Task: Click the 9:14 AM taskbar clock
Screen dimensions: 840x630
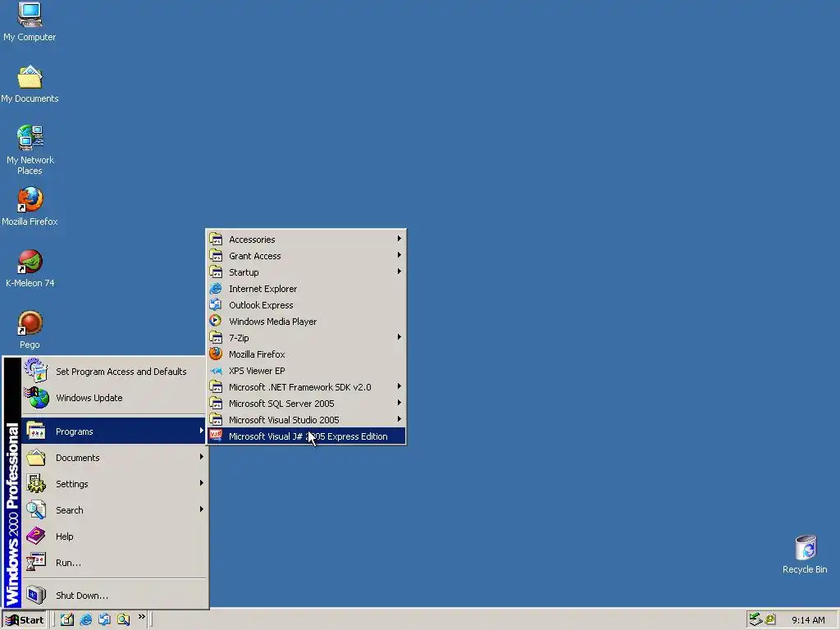Action: click(808, 620)
